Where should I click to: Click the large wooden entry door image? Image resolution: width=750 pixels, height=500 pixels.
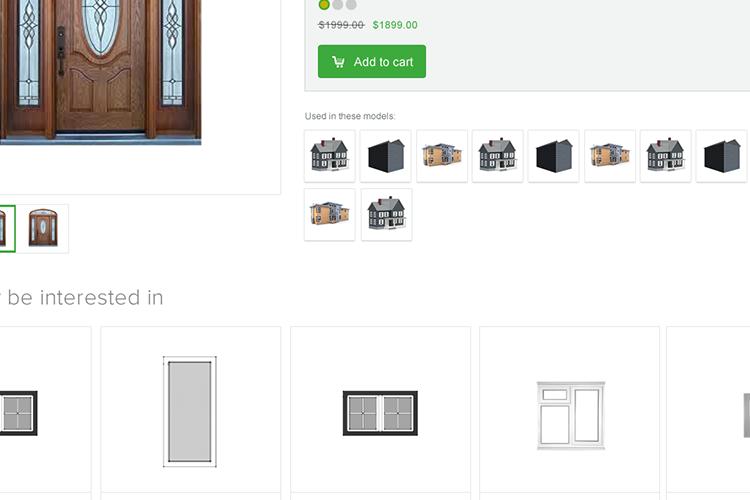[100, 72]
